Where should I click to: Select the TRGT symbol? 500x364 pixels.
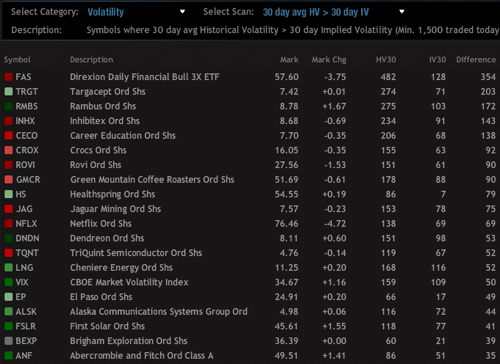[x=27, y=92]
